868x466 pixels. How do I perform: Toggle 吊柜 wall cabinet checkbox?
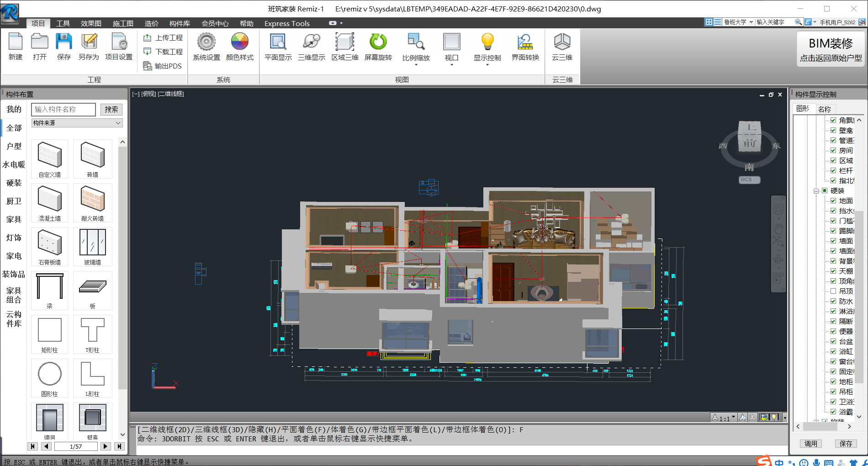833,392
